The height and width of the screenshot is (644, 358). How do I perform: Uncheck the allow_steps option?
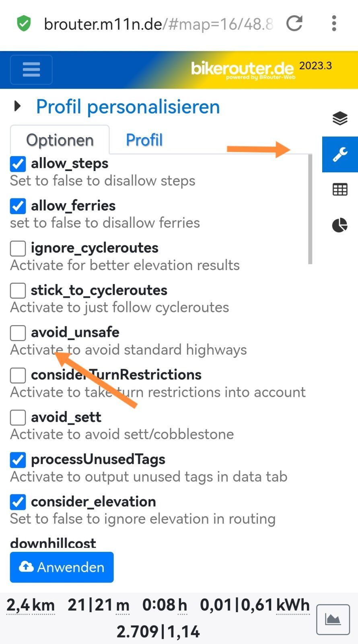click(18, 164)
